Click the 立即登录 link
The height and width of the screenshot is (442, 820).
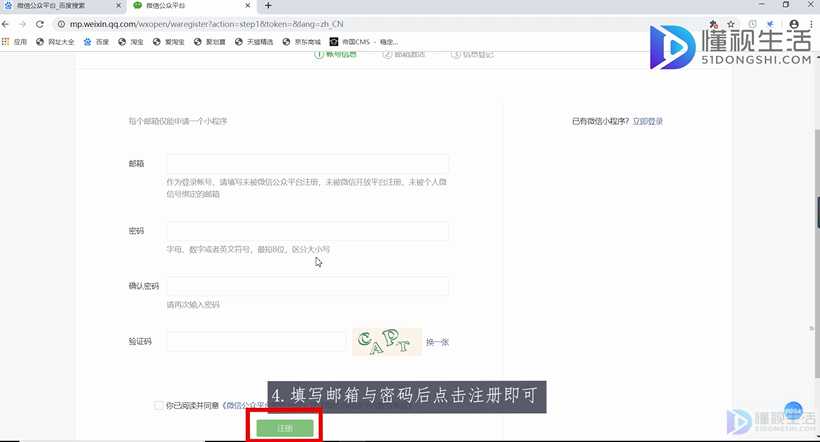click(x=647, y=121)
